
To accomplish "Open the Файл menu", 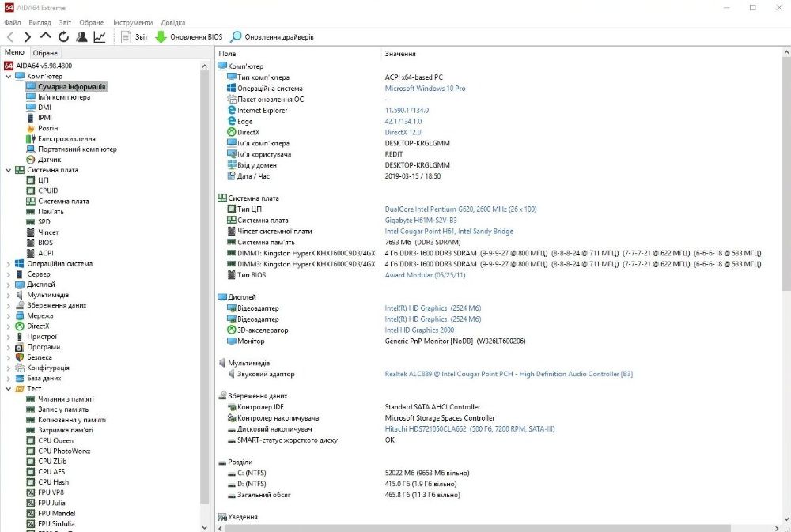I will coord(13,22).
